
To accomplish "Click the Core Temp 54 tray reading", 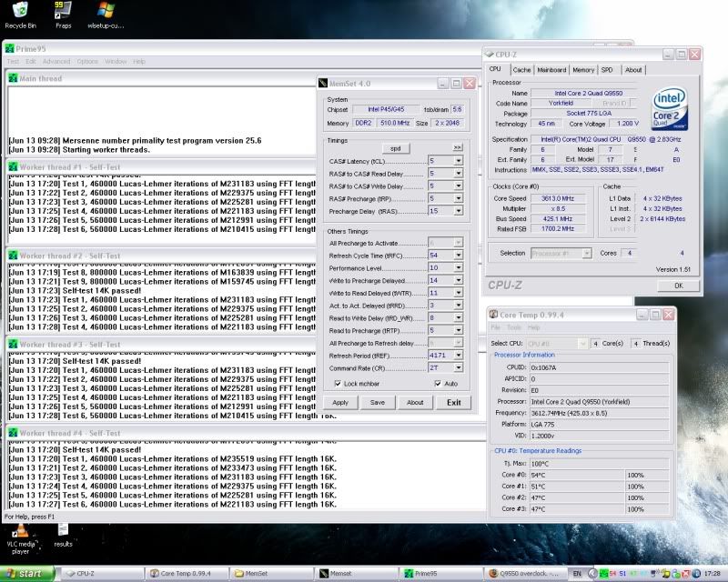I will (x=612, y=574).
